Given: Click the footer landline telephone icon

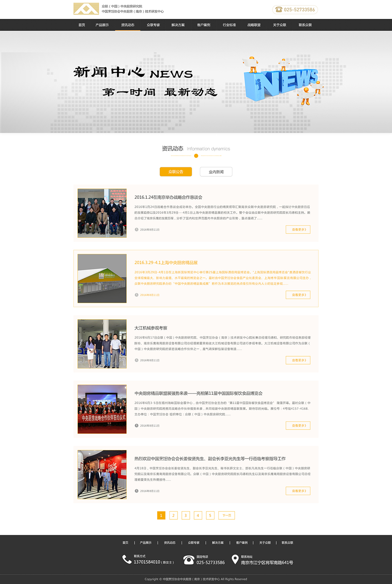Looking at the screenshot, I should [189, 560].
